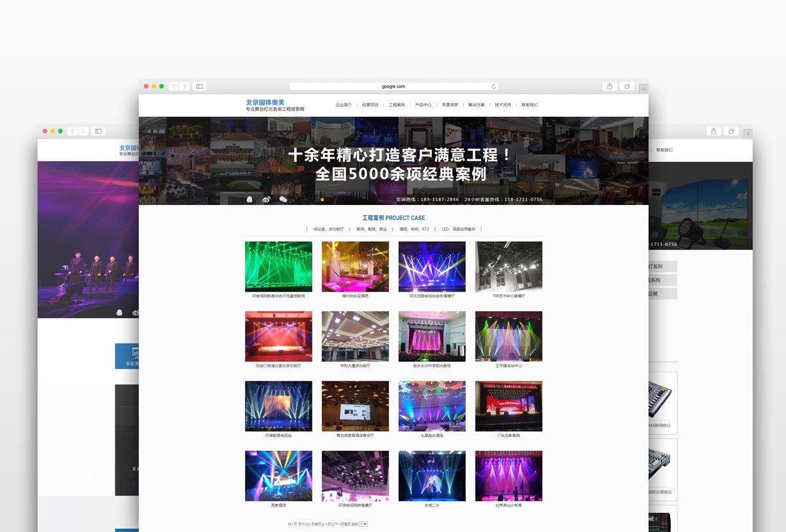Open the 王平镇活动中心 thumbnail
The image size is (786, 532).
tap(508, 336)
